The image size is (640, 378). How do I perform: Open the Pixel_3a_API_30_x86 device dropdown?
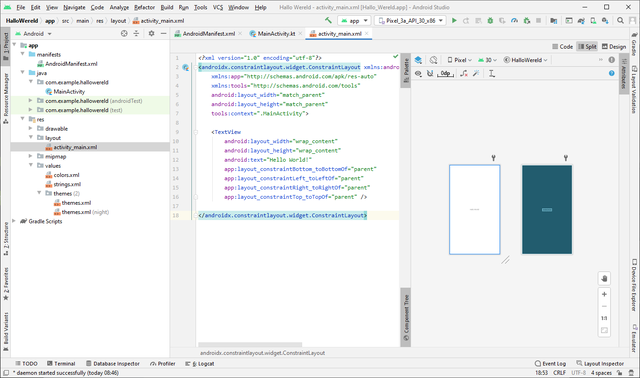[411, 20]
